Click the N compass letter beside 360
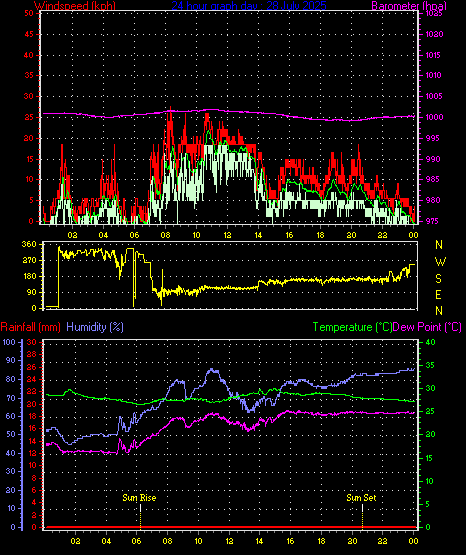The height and width of the screenshot is (555, 466). coord(439,245)
